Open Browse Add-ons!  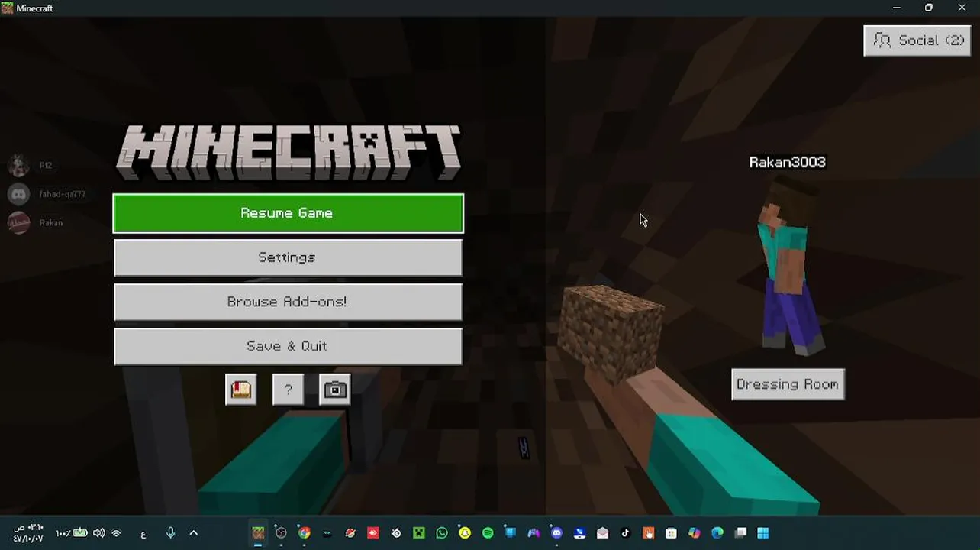[288, 302]
